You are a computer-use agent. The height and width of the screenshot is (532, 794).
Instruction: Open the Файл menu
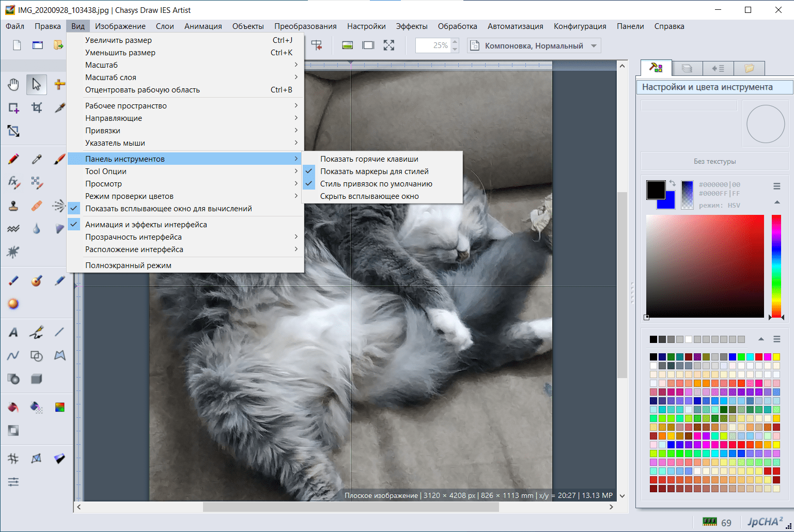pos(15,26)
